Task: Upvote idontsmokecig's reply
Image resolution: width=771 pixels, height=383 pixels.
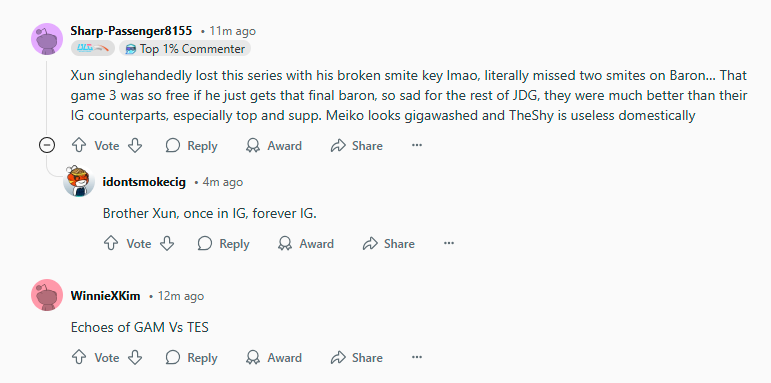Action: pos(111,243)
